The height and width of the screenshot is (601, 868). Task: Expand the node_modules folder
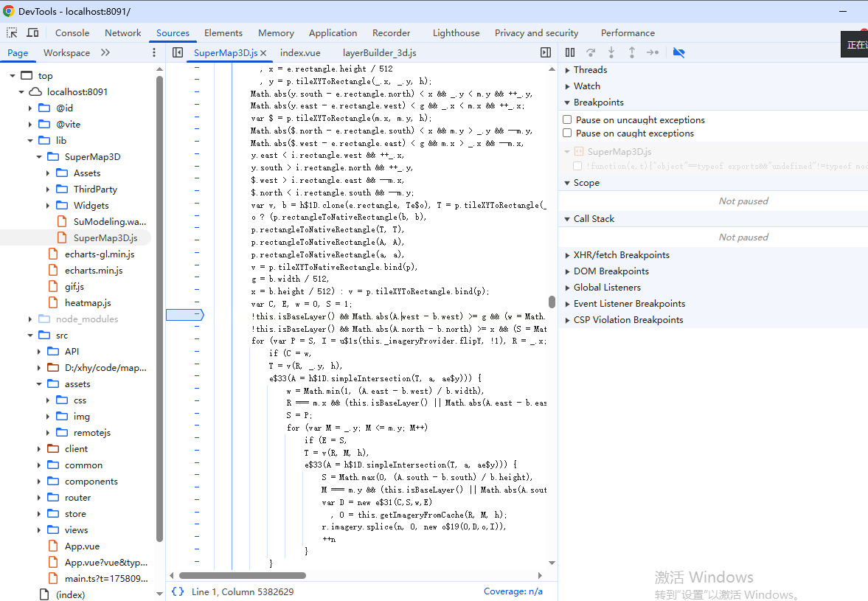pyautogui.click(x=30, y=319)
